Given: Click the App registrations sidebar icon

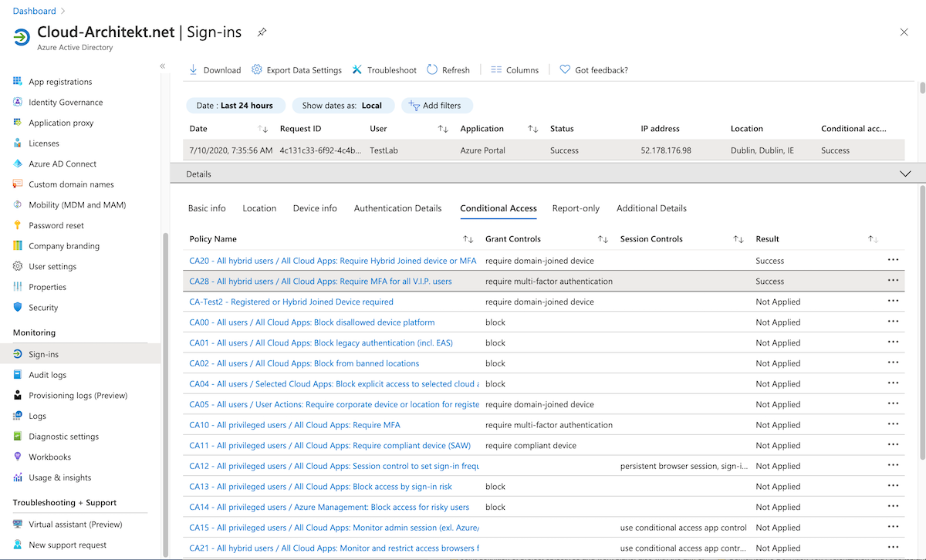Looking at the screenshot, I should 18,82.
